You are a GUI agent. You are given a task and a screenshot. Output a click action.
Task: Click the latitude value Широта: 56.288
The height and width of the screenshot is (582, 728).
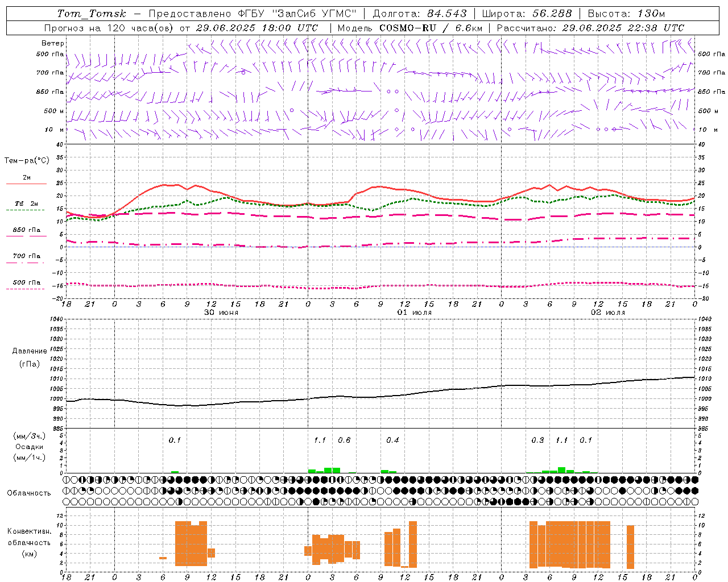[x=527, y=14]
